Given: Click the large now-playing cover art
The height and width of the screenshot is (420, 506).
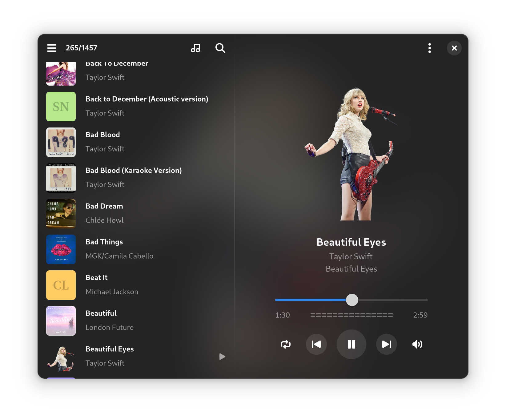Looking at the screenshot, I should click(351, 154).
